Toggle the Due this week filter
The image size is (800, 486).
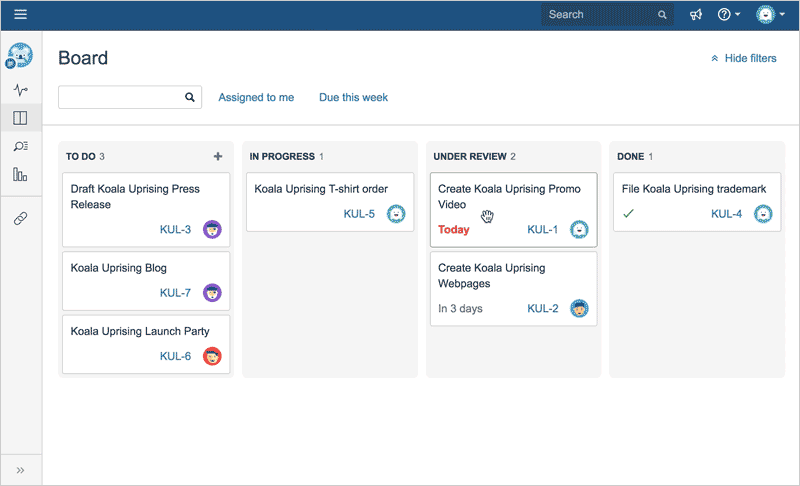point(353,97)
